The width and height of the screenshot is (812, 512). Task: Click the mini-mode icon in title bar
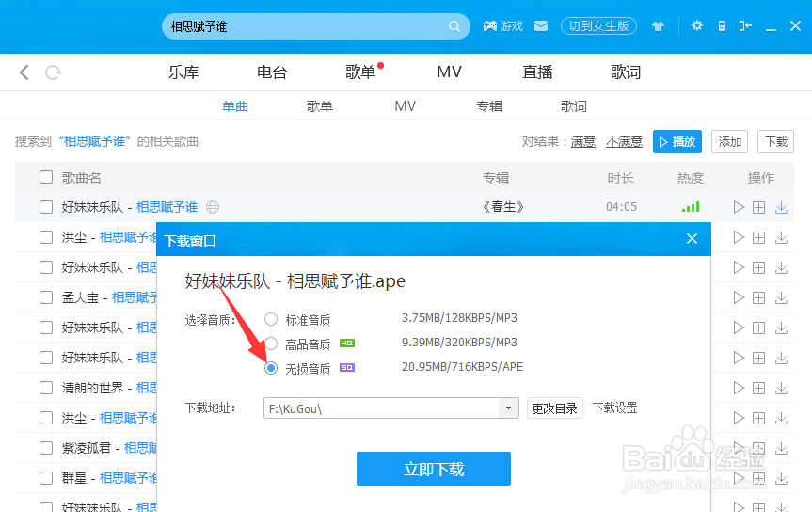tap(745, 26)
